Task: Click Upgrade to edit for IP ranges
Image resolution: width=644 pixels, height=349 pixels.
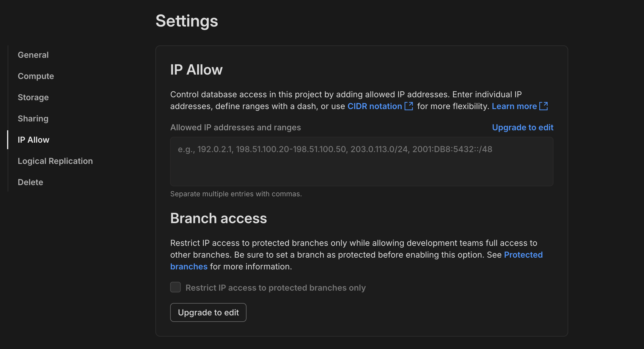Action: (x=523, y=127)
